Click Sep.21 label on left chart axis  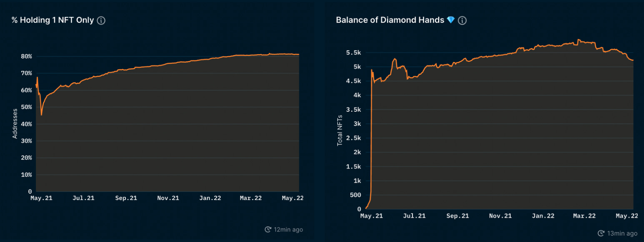click(x=126, y=198)
